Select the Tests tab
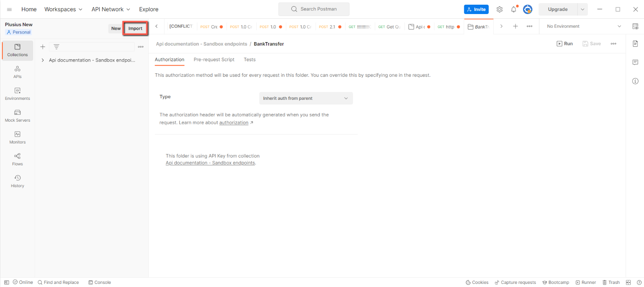This screenshot has height=287, width=644. [x=250, y=60]
